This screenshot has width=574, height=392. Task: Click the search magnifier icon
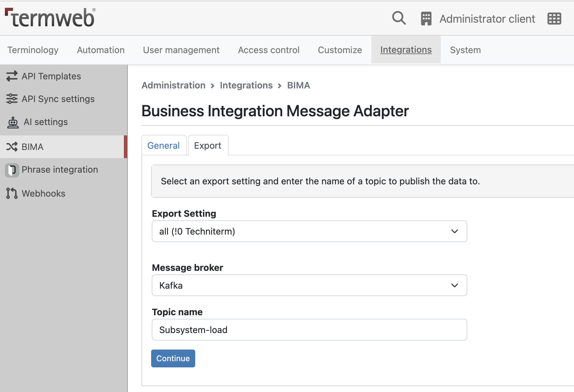coord(399,18)
